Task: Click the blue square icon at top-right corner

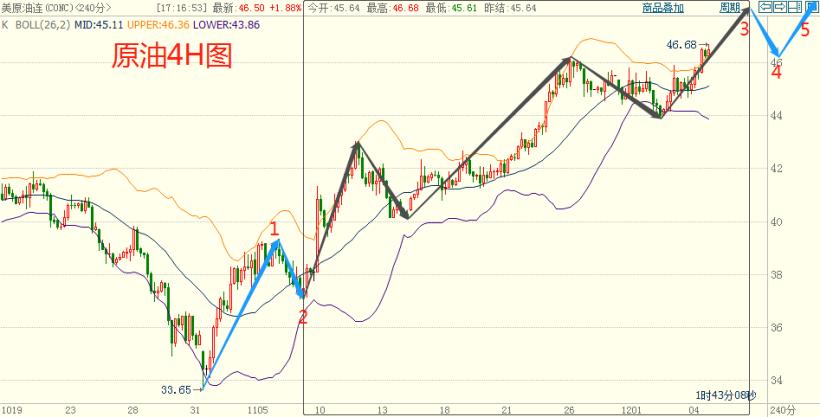Action: 812,7
